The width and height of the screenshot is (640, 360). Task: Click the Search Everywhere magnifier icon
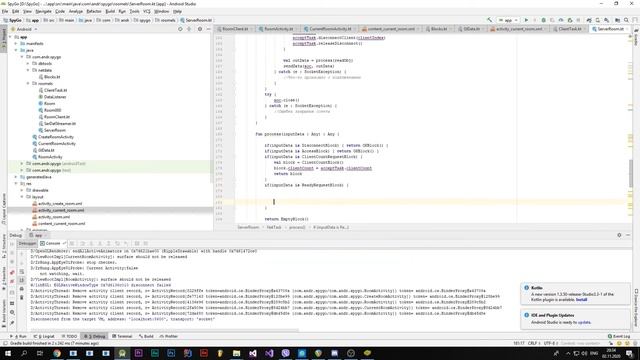pyautogui.click(x=626, y=20)
